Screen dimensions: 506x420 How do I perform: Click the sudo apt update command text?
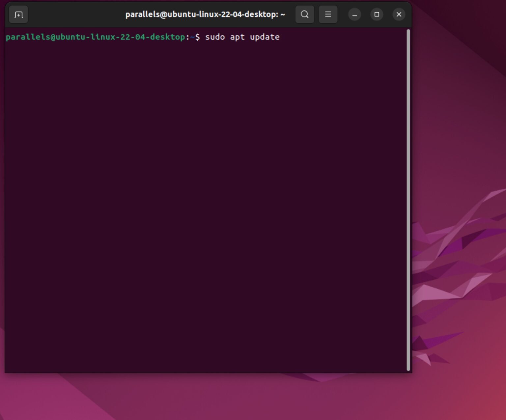click(243, 37)
